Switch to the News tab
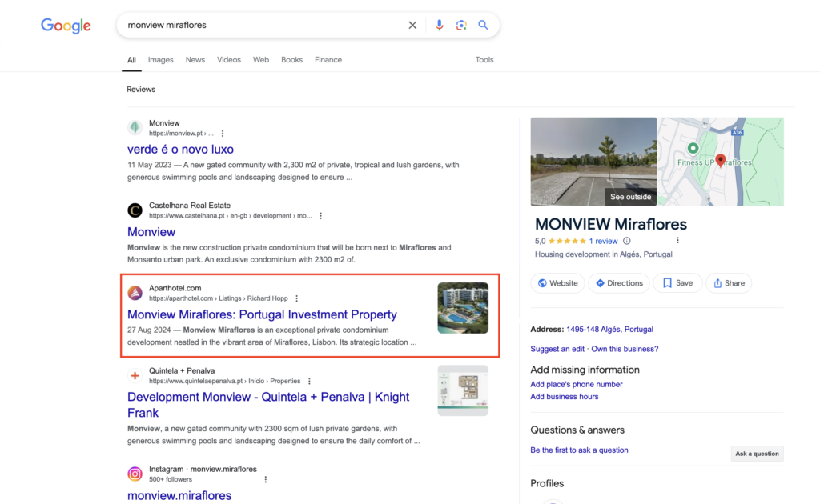820x504 pixels. (x=195, y=60)
